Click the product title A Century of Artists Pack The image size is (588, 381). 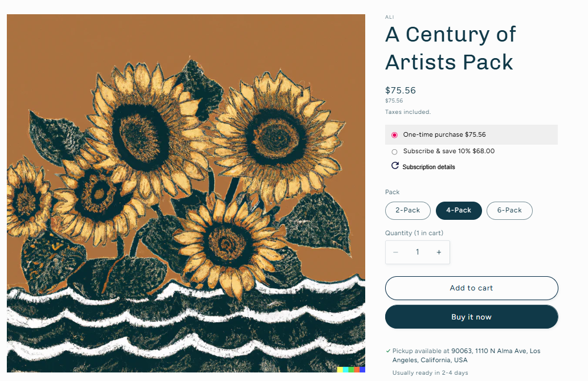point(450,48)
